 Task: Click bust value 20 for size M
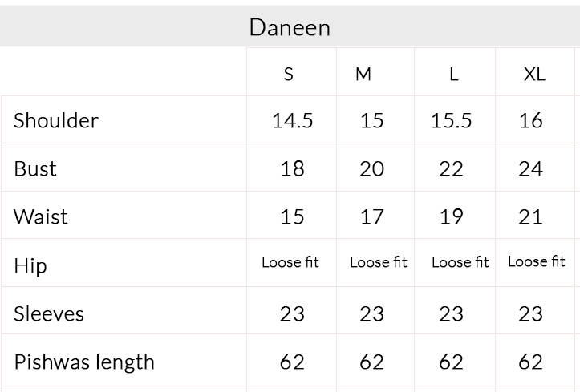pyautogui.click(x=371, y=169)
